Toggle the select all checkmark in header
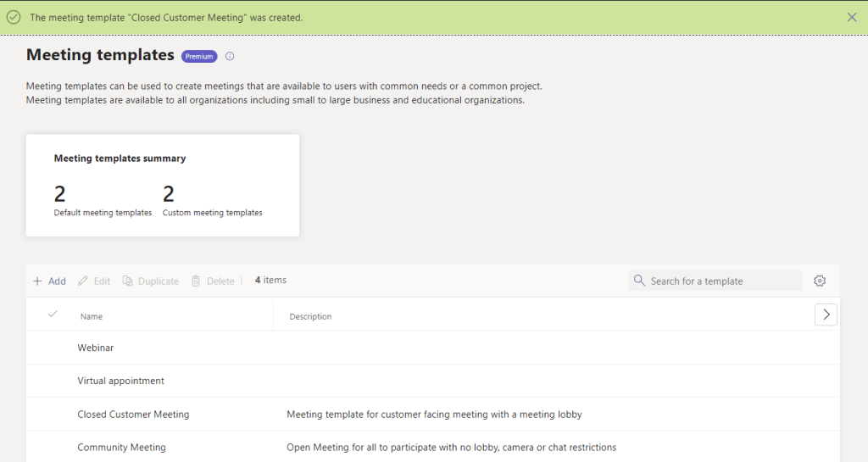Screen dimensions: 868x462 [53, 314]
